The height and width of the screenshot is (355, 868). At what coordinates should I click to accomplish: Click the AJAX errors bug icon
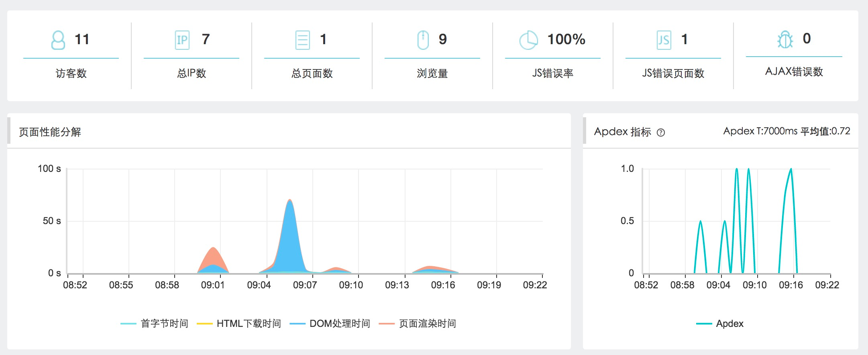click(x=785, y=39)
